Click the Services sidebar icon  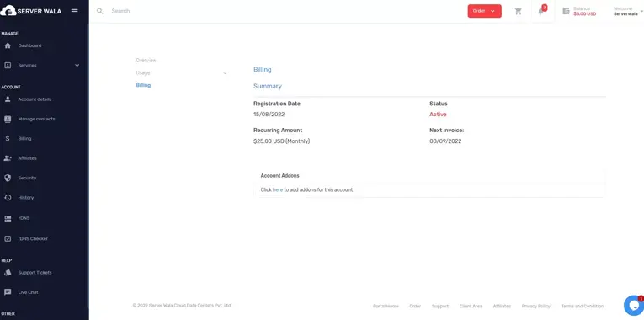(8, 66)
